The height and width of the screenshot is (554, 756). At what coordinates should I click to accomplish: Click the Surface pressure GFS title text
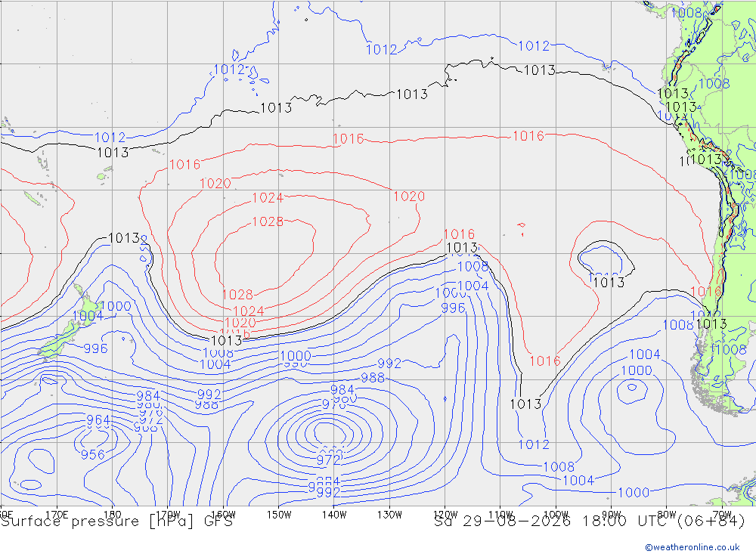tap(116, 522)
